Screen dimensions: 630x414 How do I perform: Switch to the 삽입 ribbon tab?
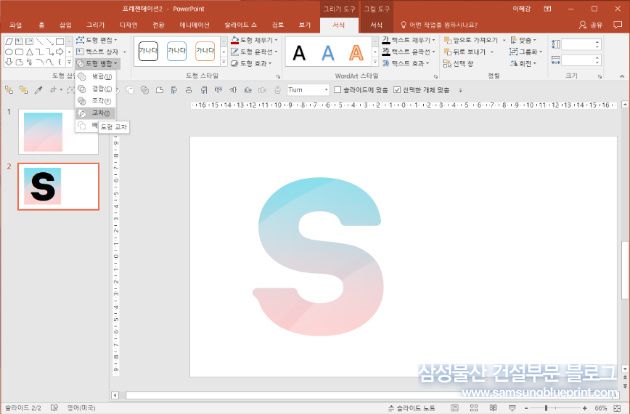[65, 25]
